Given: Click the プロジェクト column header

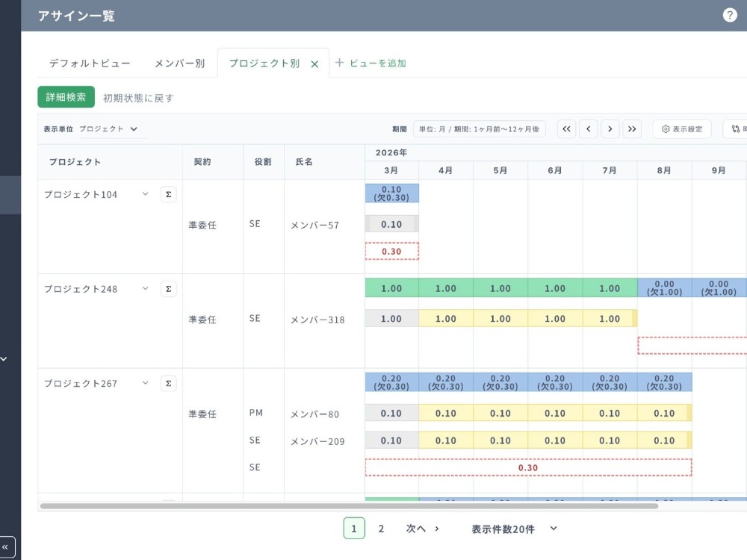Looking at the screenshot, I should click(x=75, y=162).
